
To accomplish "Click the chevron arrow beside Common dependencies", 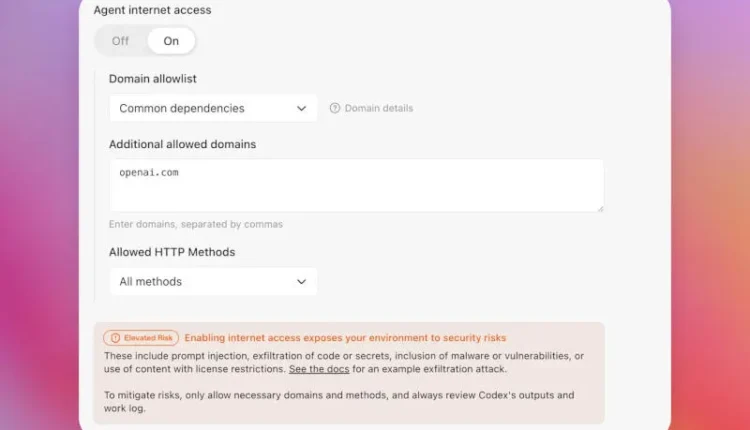I will [302, 108].
